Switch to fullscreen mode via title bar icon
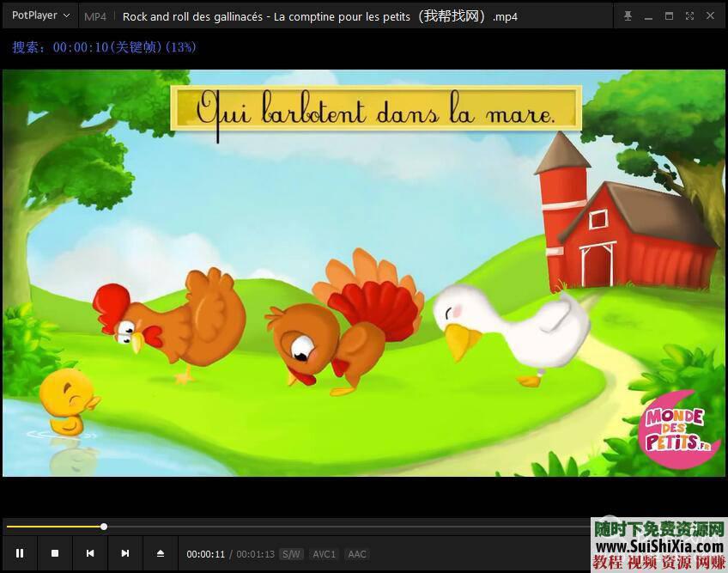 click(x=689, y=16)
